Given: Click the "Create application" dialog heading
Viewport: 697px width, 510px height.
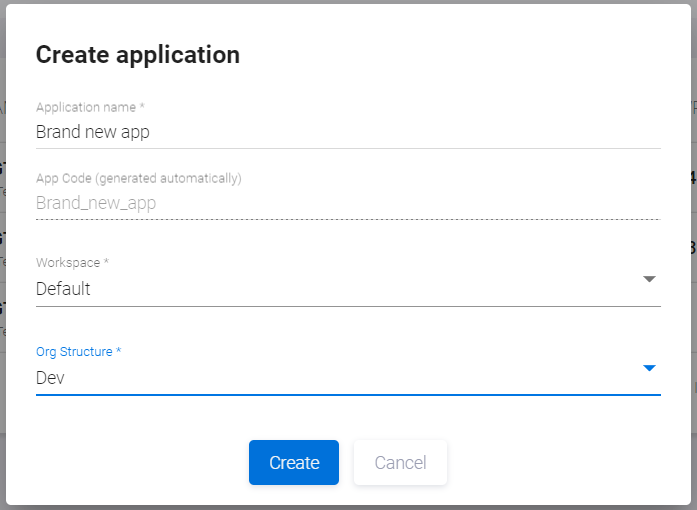Looking at the screenshot, I should (x=138, y=54).
